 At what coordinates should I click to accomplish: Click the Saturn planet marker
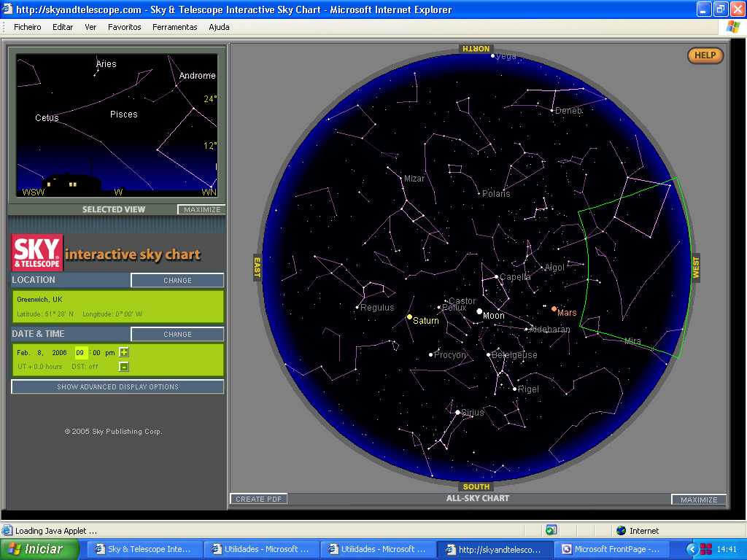click(x=409, y=316)
